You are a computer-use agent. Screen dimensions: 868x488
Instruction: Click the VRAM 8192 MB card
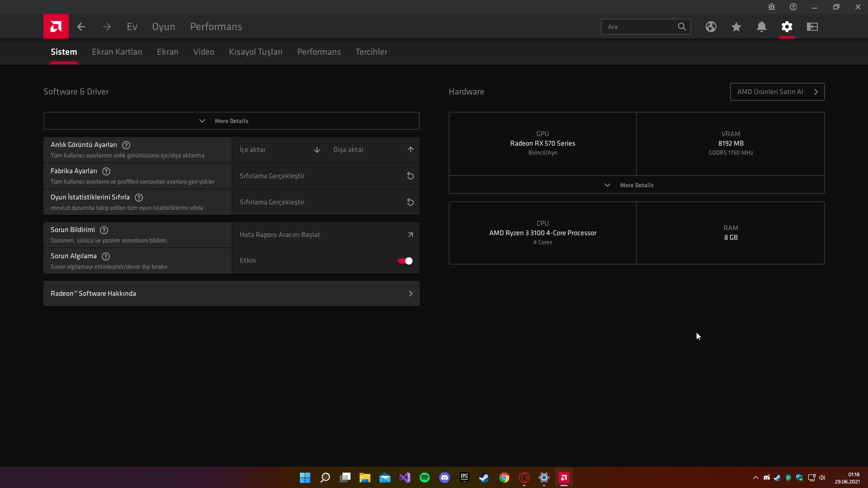[x=730, y=144]
